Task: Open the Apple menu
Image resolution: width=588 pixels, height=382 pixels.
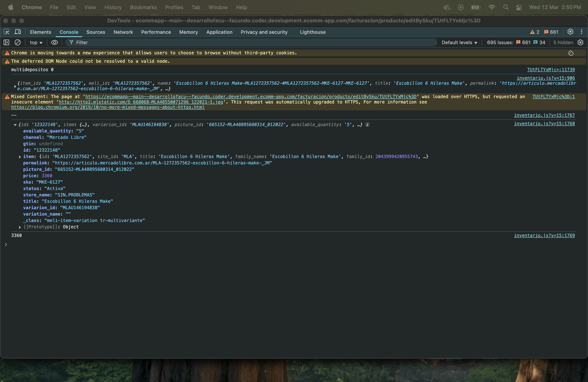Action: pos(11,7)
